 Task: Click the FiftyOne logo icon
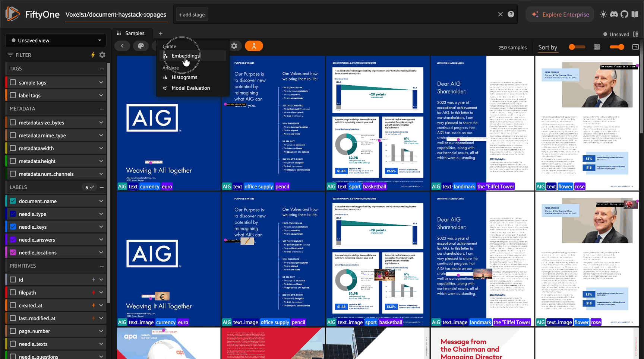click(12, 14)
